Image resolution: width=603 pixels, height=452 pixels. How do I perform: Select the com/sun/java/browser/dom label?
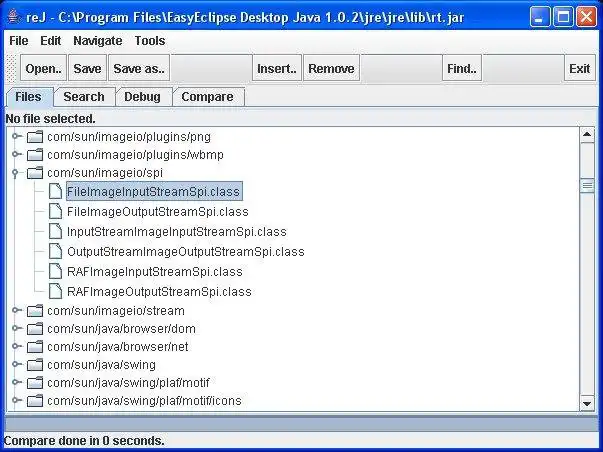pos(121,329)
